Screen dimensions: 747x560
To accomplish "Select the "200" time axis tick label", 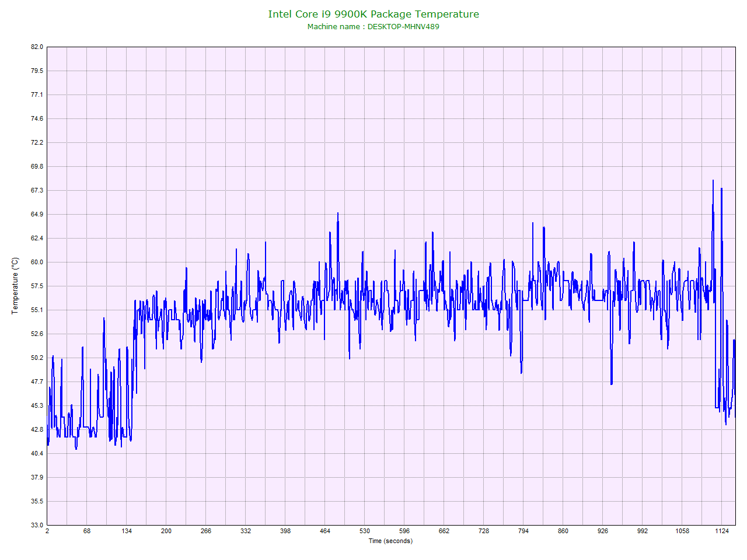I will coord(166,531).
